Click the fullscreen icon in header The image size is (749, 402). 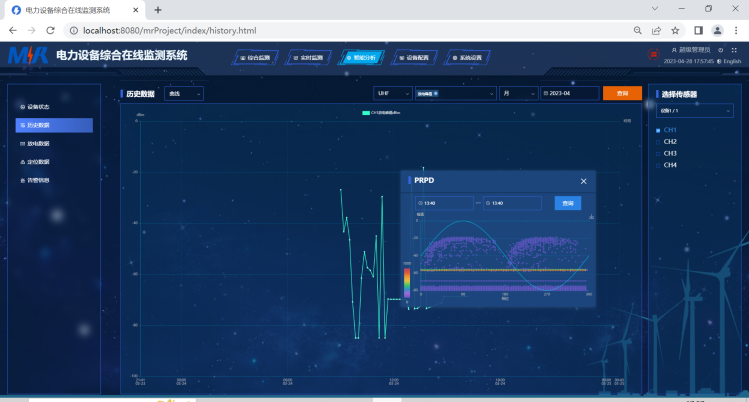733,50
